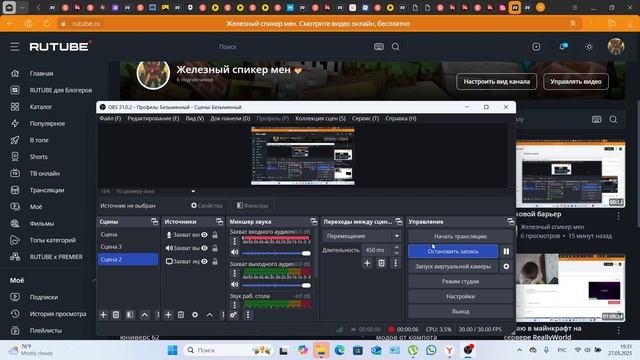The width and height of the screenshot is (640, 360).
Task: Open advanced audio properties gear in mixer
Action: [x=233, y=315]
